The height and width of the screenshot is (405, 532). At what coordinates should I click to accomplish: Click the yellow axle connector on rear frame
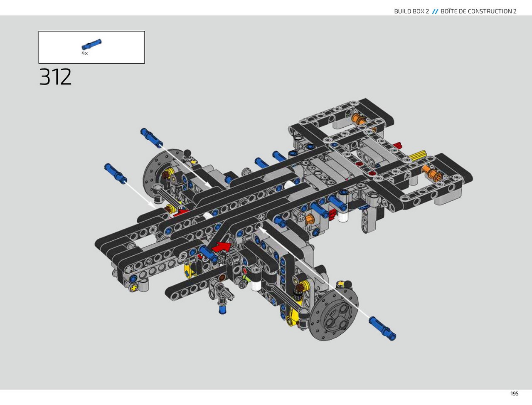[417, 155]
